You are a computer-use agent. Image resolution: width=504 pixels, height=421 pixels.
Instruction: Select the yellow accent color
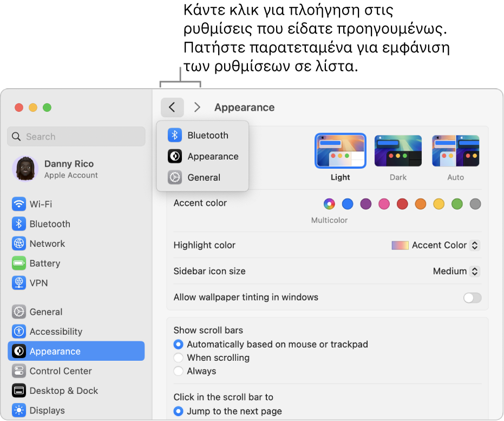438,204
